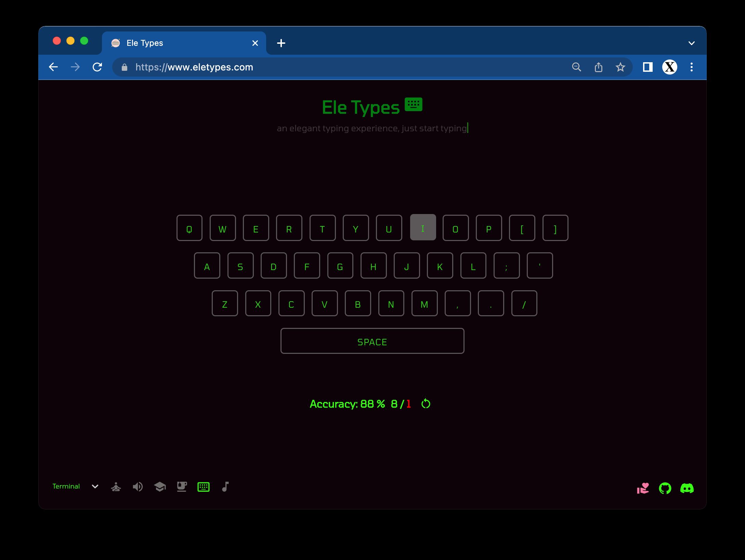
Task: Open the GitHub repository icon
Action: 665,488
